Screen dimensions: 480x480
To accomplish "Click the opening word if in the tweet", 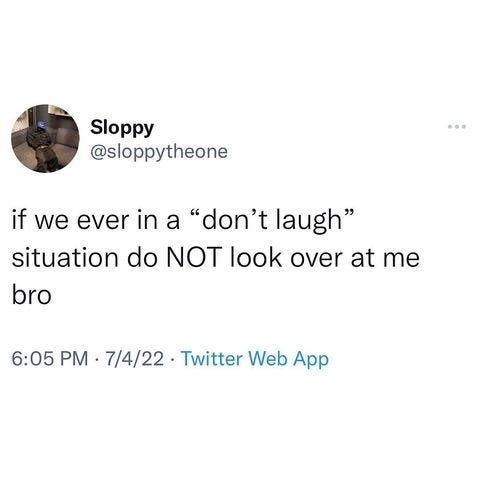I will 19,220.
